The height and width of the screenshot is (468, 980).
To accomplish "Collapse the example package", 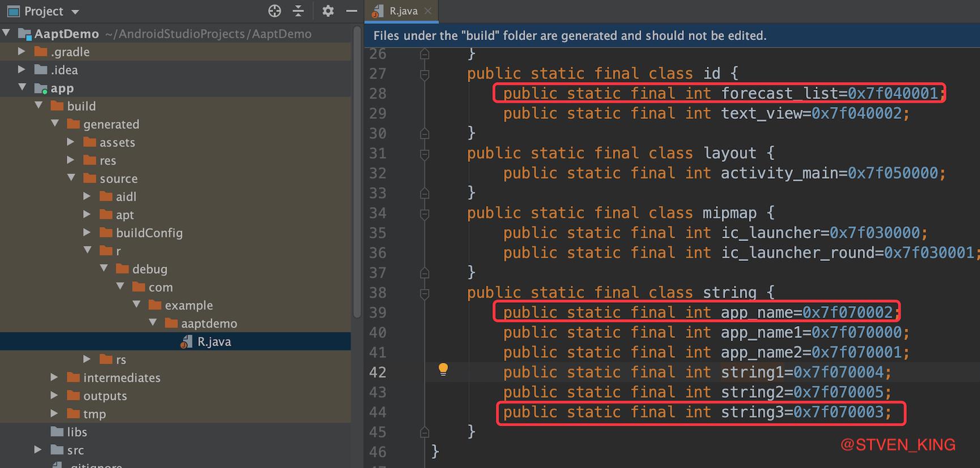I will (x=137, y=304).
